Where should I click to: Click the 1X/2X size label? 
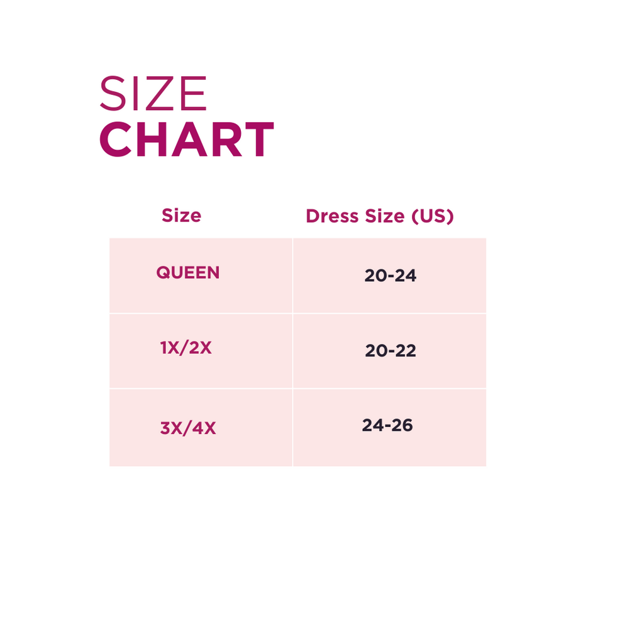(186, 348)
